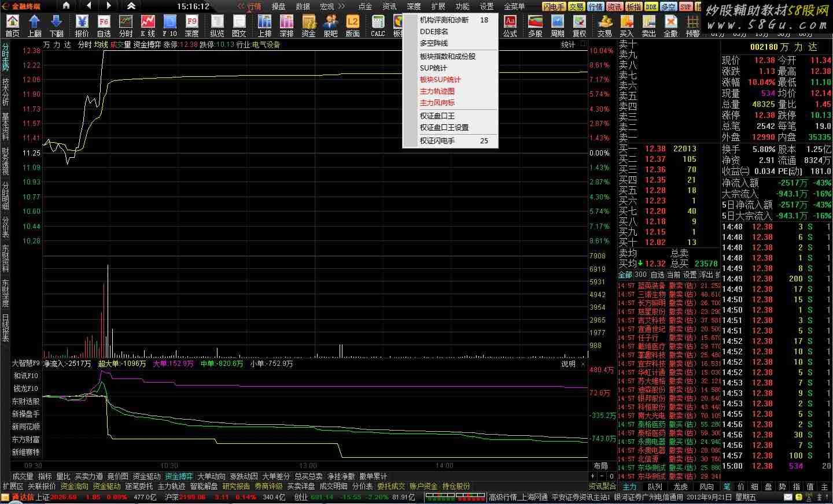
Task: Switch to 成交量 indicator tab
Action: pos(23,476)
